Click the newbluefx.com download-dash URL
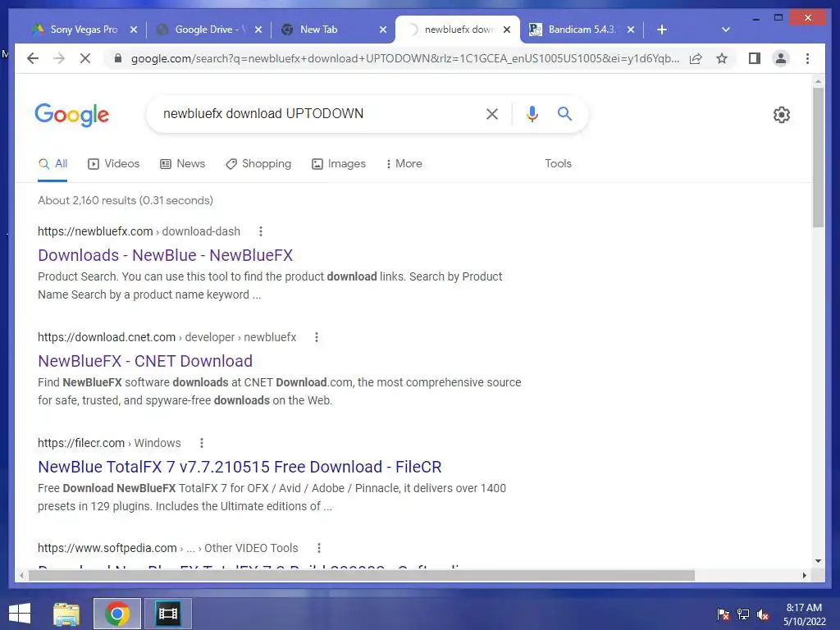 (139, 231)
